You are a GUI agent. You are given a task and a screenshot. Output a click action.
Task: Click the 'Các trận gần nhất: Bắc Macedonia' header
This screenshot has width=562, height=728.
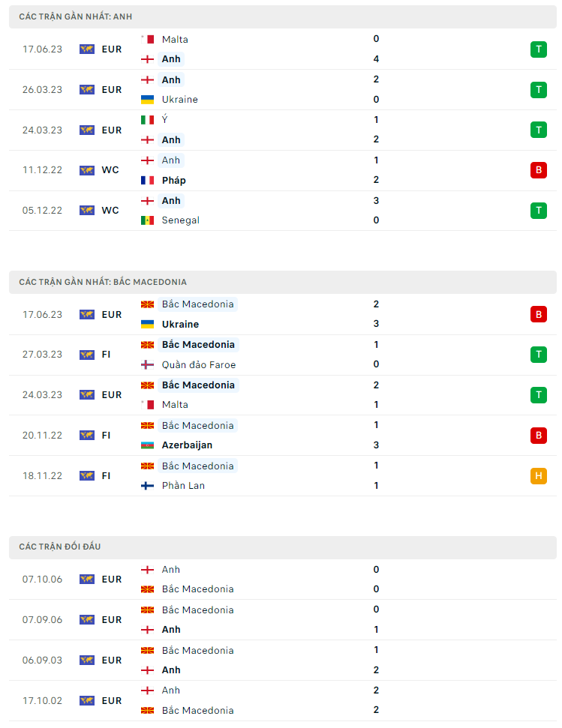click(103, 282)
